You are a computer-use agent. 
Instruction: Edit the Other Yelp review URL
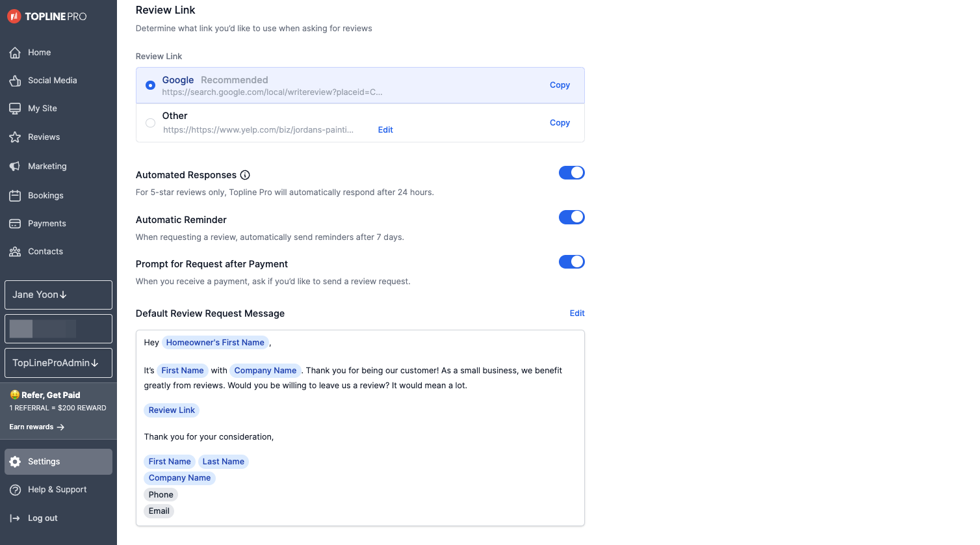(385, 130)
